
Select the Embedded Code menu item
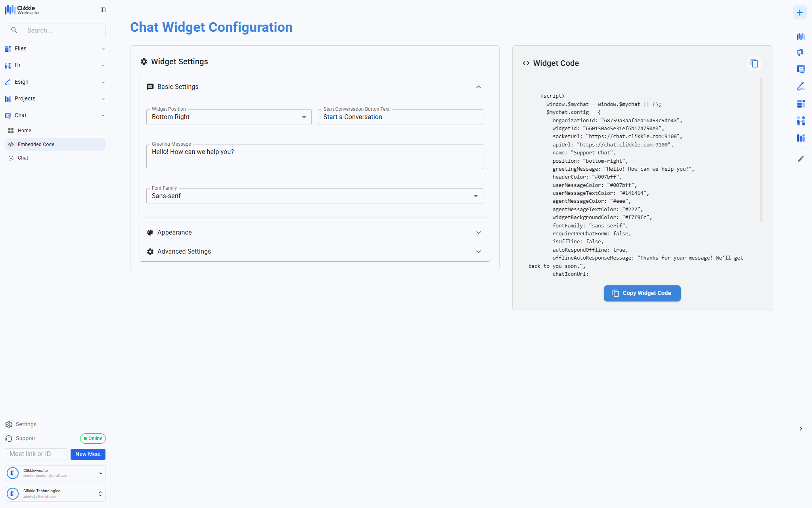point(55,144)
